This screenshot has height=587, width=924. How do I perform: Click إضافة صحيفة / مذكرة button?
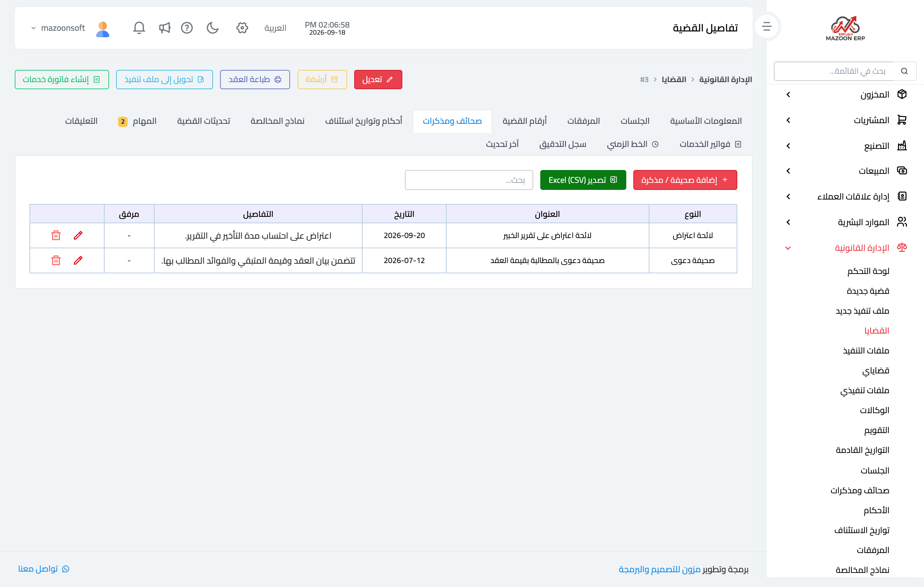click(685, 180)
